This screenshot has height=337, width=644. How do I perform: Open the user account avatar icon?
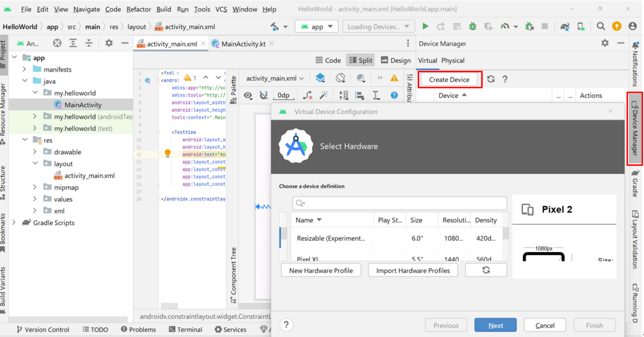[x=633, y=26]
